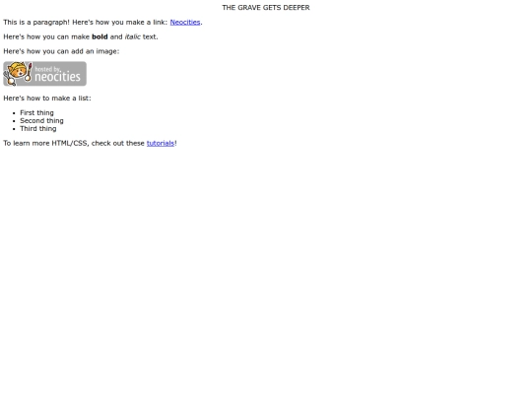Select the 'Second thing' list item
This screenshot has height=399, width=532.
[x=41, y=120]
